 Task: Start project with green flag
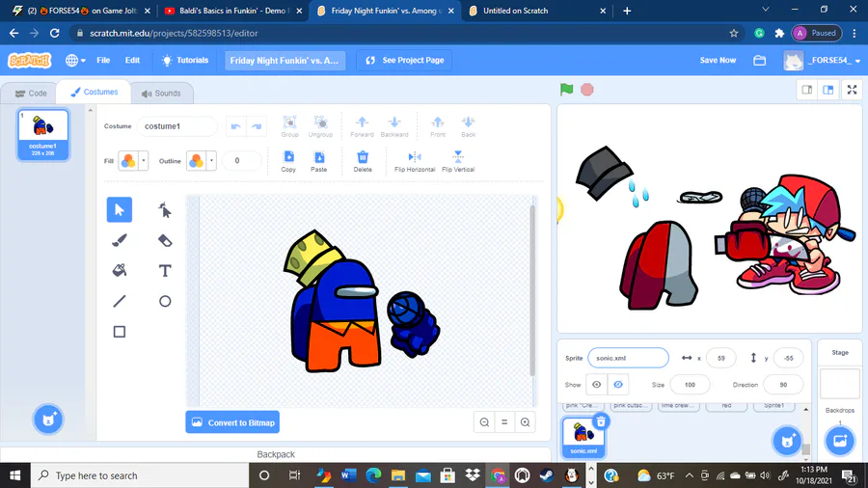click(566, 89)
